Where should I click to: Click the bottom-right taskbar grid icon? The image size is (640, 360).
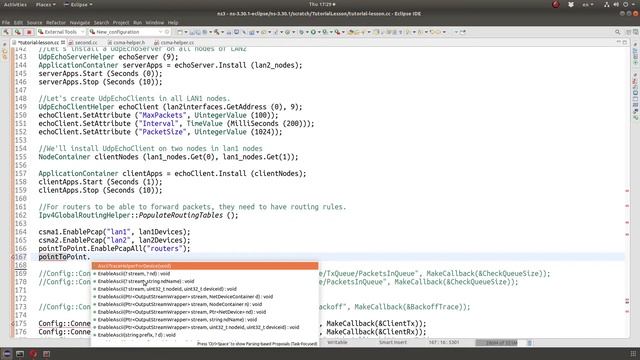[x=633, y=354]
